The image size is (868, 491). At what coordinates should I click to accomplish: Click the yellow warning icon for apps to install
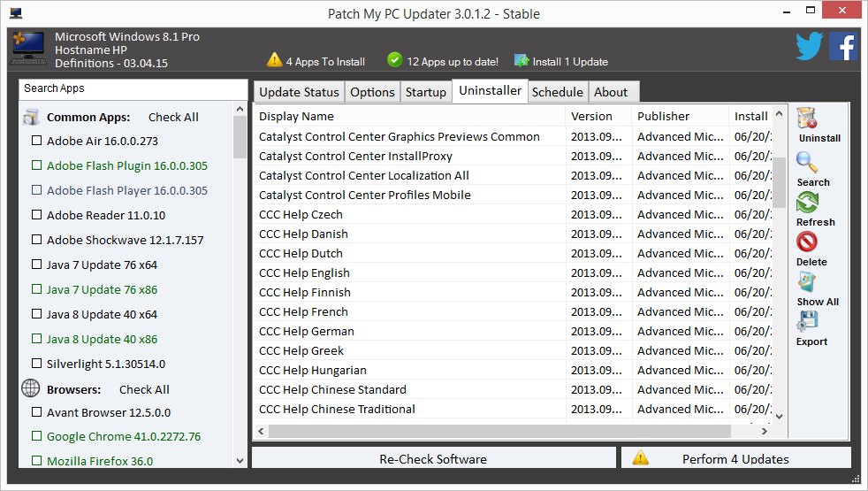coord(275,60)
